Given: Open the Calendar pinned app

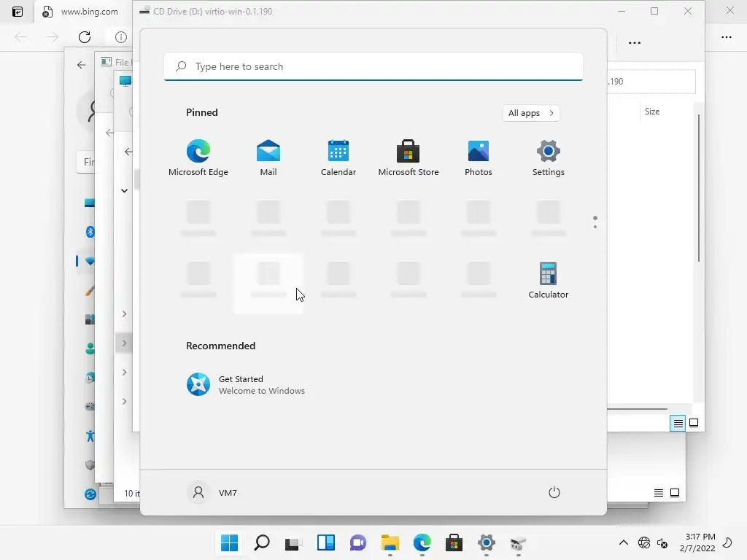Looking at the screenshot, I should [338, 158].
